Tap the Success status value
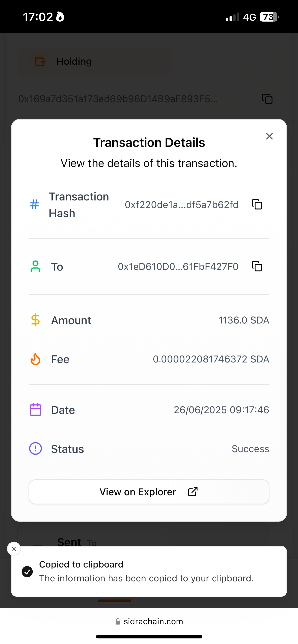This screenshot has height=644, width=298. [x=250, y=449]
